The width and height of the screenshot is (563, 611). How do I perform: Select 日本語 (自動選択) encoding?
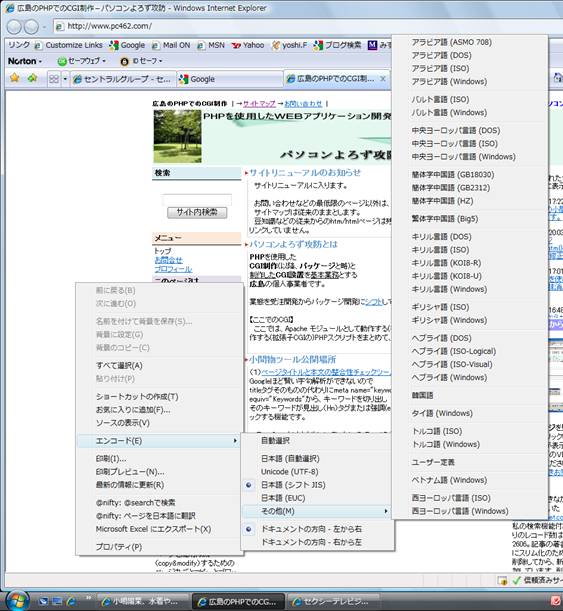pyautogui.click(x=317, y=459)
